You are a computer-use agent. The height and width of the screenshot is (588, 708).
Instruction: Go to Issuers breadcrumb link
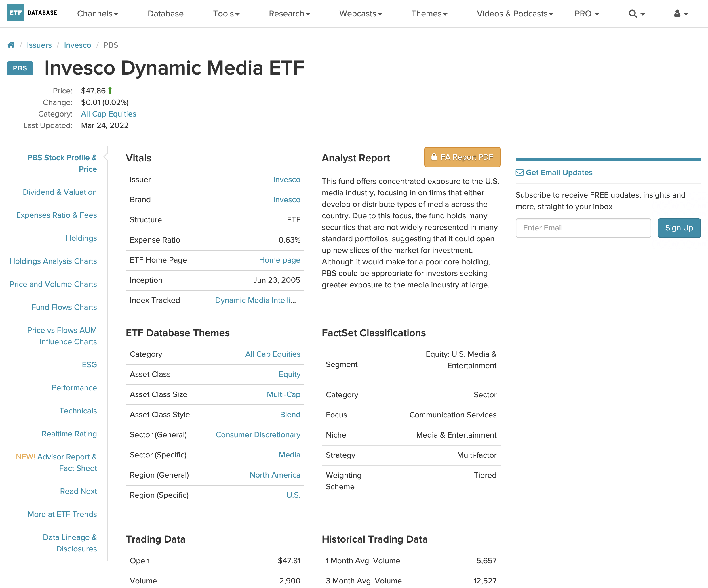pos(39,45)
